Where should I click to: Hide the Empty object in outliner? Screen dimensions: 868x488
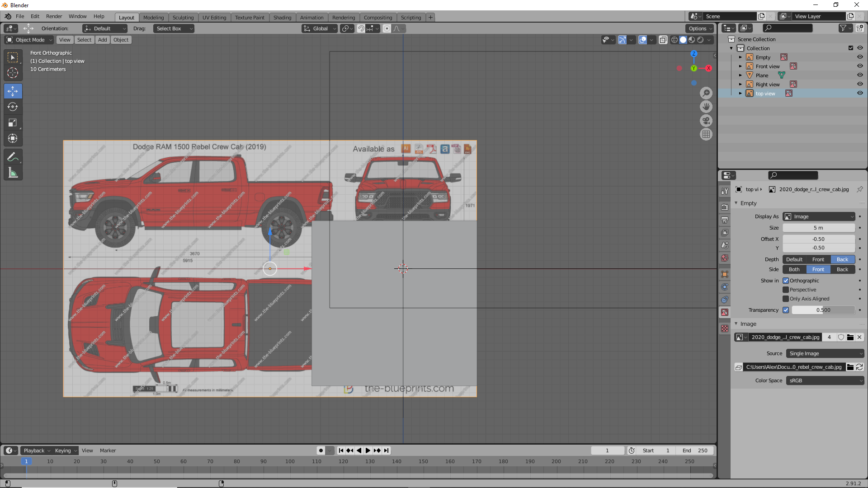(860, 57)
